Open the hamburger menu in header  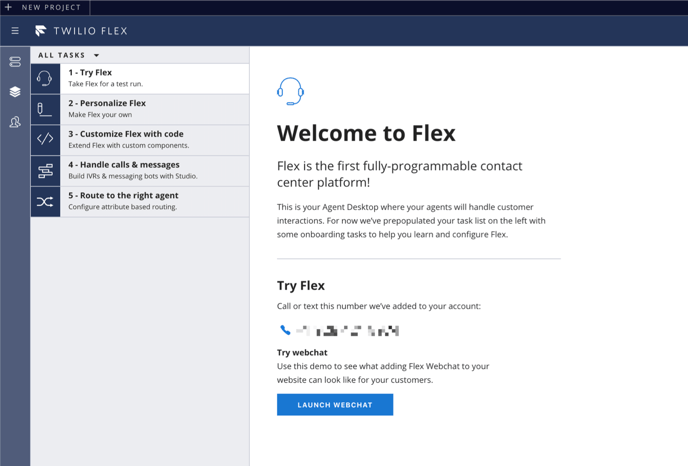(x=15, y=31)
